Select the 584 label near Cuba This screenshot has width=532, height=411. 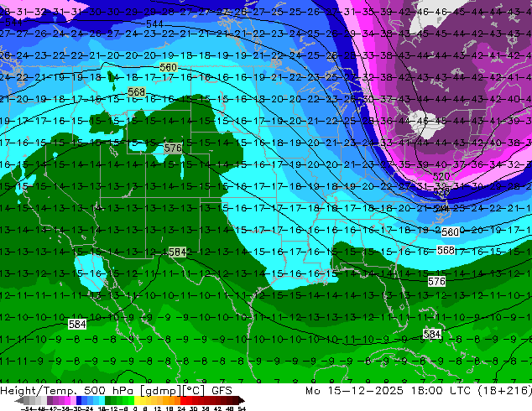coord(432,335)
